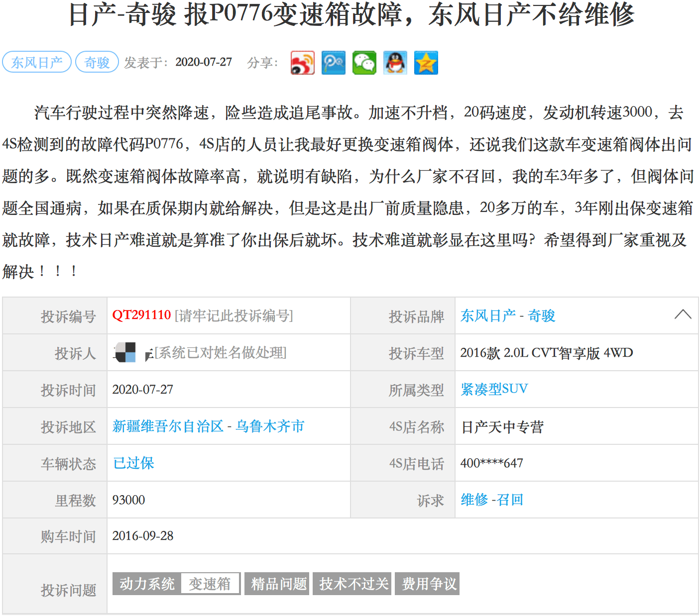
Task: Click complaint number QT291110
Action: [x=141, y=315]
